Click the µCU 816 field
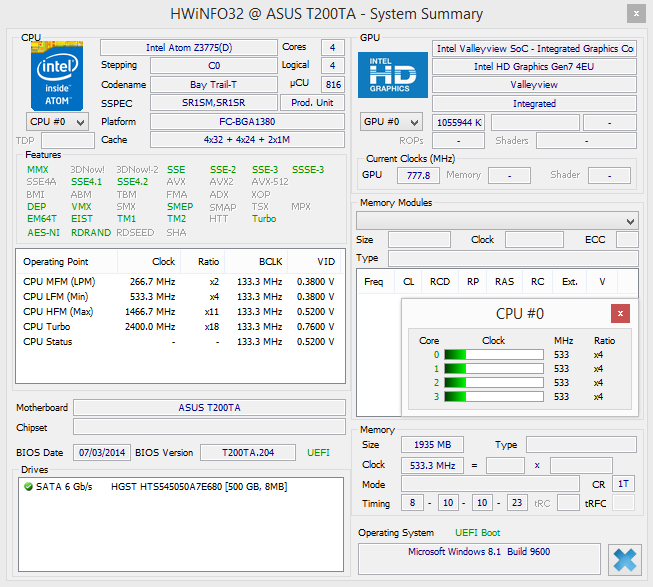653x587 pixels. [x=332, y=85]
